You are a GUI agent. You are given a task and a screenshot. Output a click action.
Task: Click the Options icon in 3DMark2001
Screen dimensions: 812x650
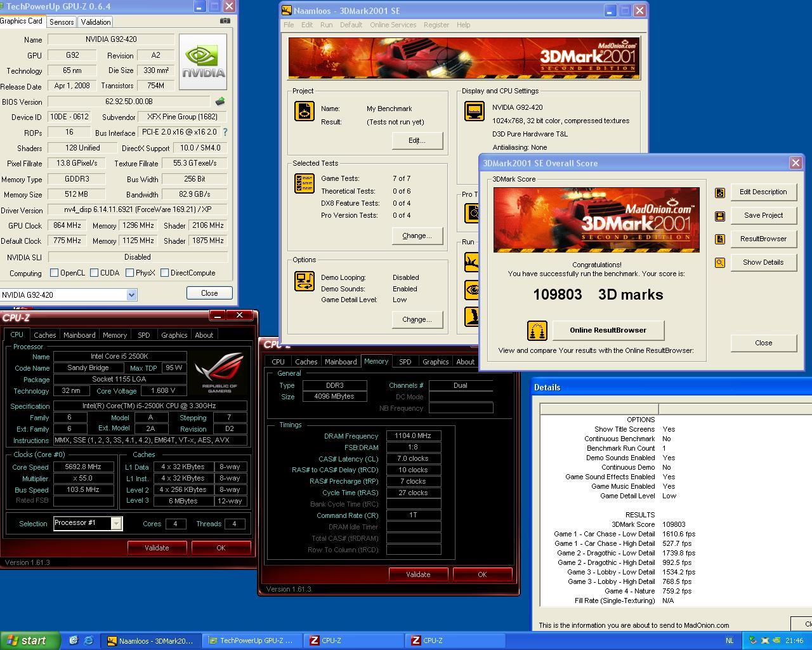point(304,281)
